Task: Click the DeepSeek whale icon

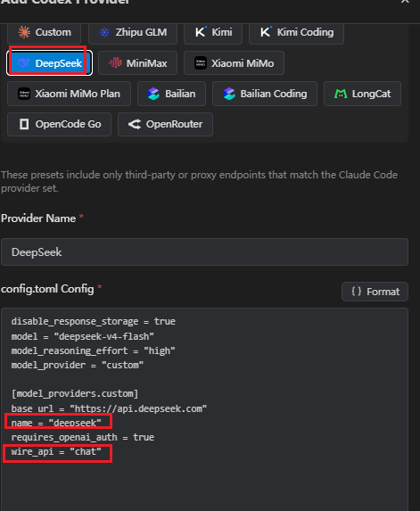Action: (24, 63)
